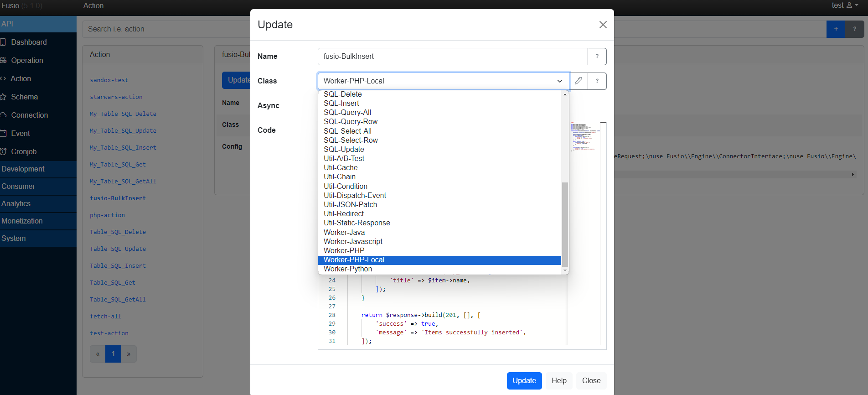
Task: Choose Worker-Java option
Action: tap(439, 232)
